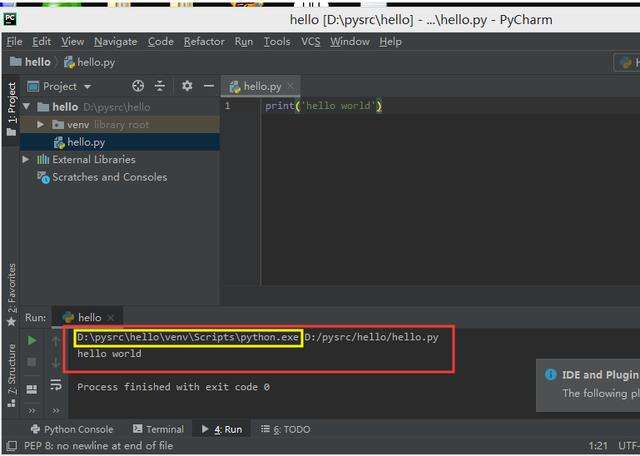
Task: Click the 1:21 cursor position indicator
Action: 598,446
